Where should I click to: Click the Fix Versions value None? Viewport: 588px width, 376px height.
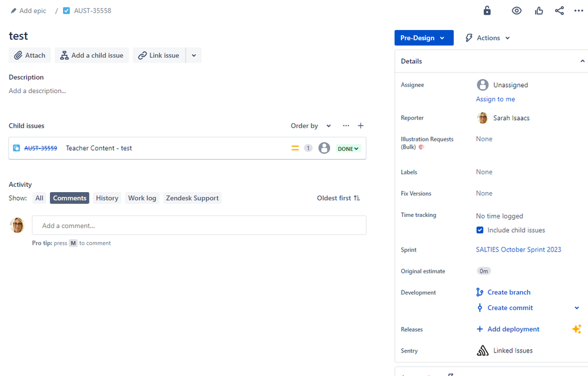484,193
